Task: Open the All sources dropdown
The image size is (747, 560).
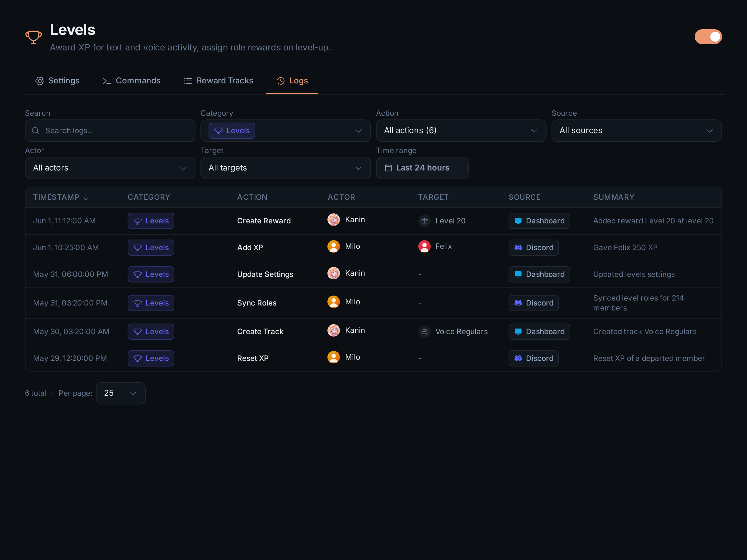Action: 636,131
